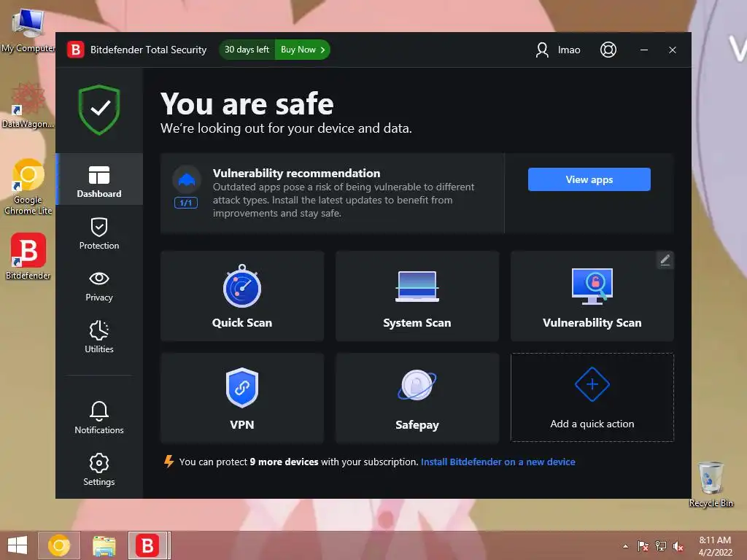747x560 pixels.
Task: Click the taskbar clock showing 8:11 AM
Action: tap(715, 546)
